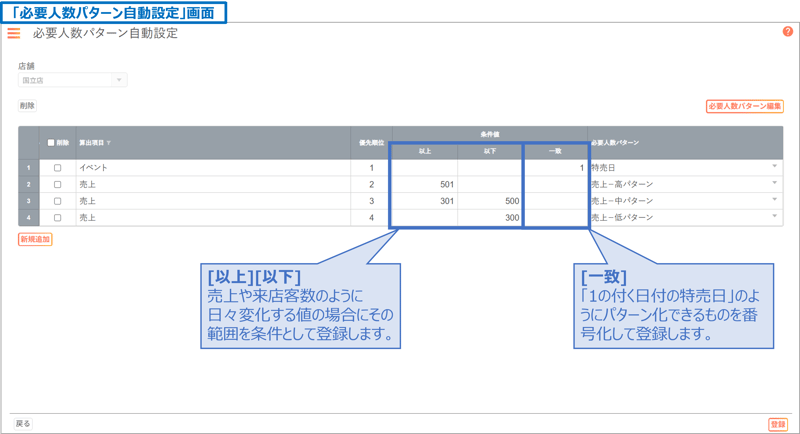Click the 削除 button above the table
Viewport: 800px width, 434px height.
click(27, 106)
